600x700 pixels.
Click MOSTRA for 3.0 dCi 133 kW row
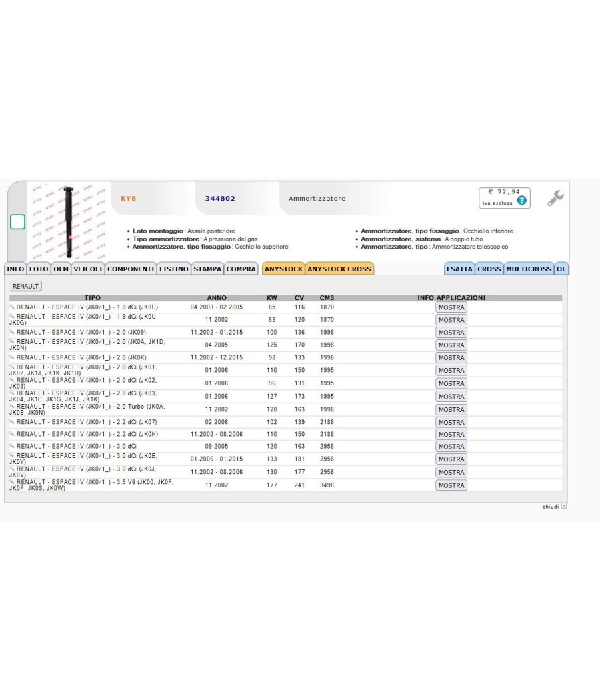click(451, 459)
